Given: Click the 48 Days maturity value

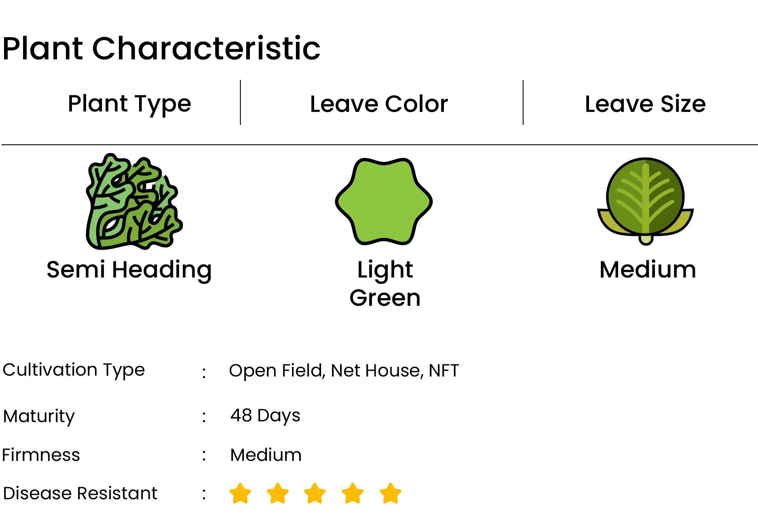Looking at the screenshot, I should 265,416.
